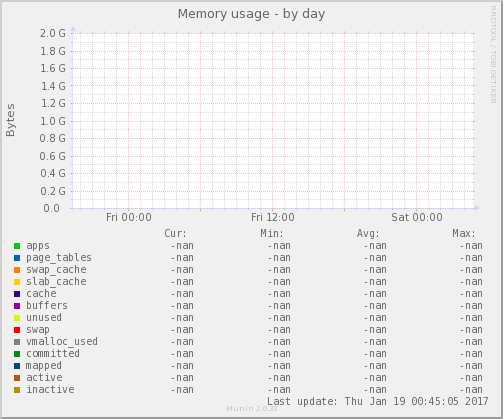Viewport: 503px width, 419px height.
Task: Click the red swap legend swatch
Action: click(x=17, y=330)
